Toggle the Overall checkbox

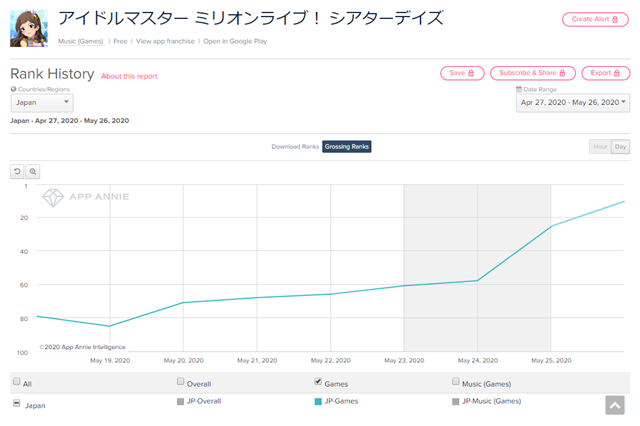(180, 381)
